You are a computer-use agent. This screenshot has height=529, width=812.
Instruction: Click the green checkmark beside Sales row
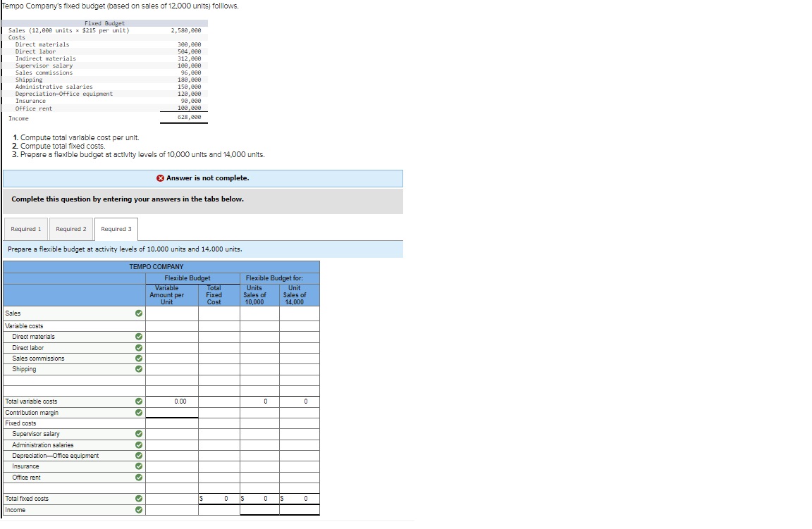tap(140, 314)
